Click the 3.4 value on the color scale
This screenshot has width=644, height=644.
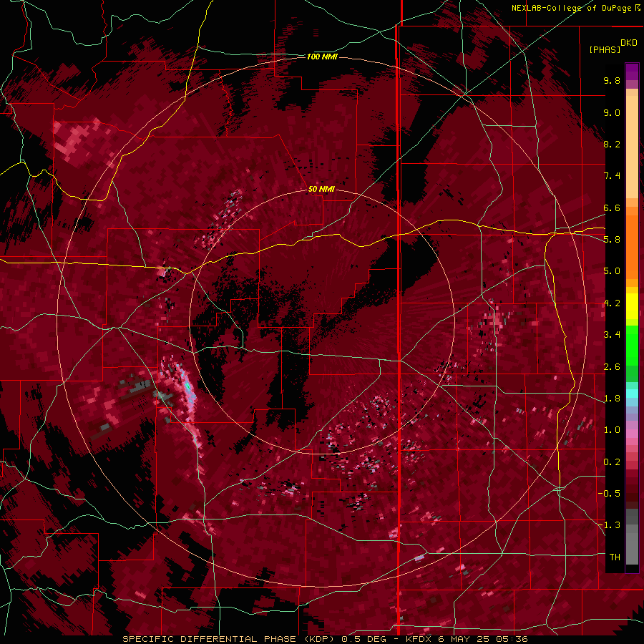[x=612, y=335]
